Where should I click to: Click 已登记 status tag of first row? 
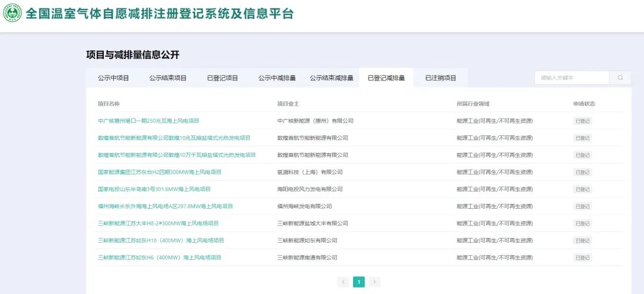[583, 121]
